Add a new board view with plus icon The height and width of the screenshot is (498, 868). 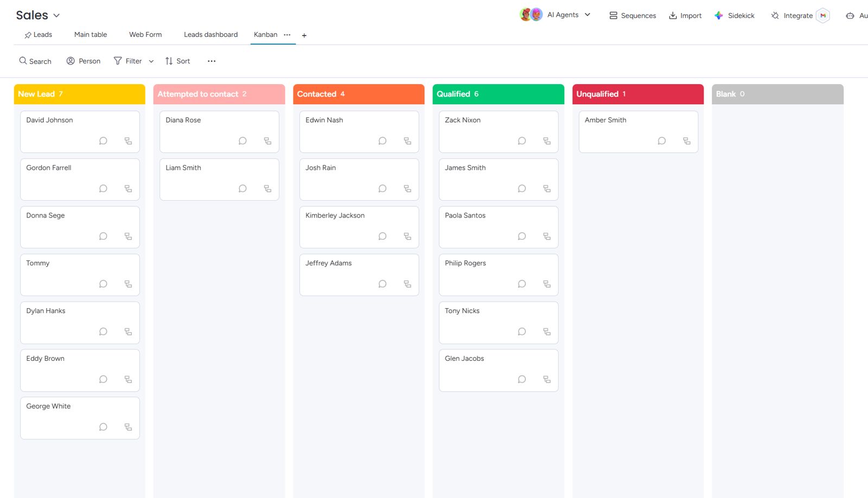pyautogui.click(x=304, y=35)
